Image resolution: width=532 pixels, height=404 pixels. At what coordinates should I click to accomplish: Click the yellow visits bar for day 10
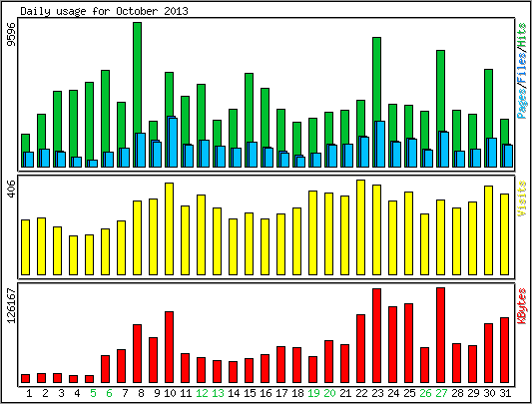point(169,228)
